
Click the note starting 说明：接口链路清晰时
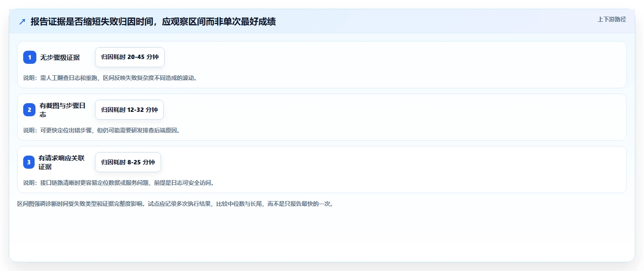[119, 183]
